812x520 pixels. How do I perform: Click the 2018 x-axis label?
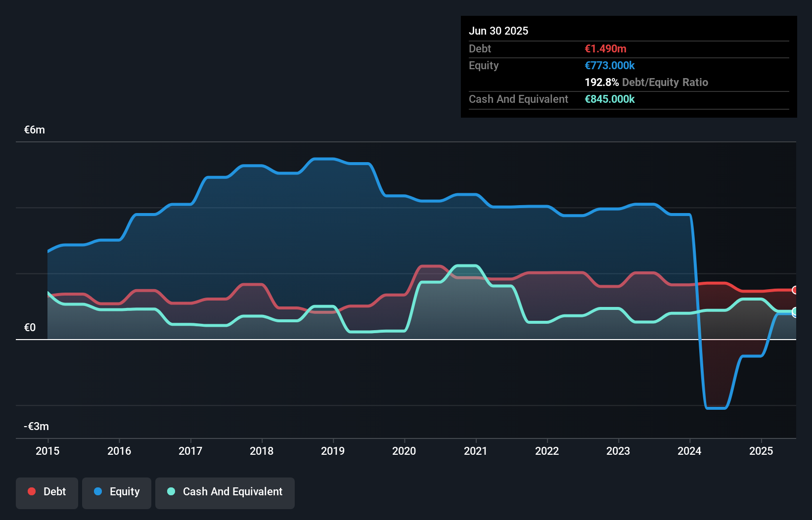pos(262,451)
